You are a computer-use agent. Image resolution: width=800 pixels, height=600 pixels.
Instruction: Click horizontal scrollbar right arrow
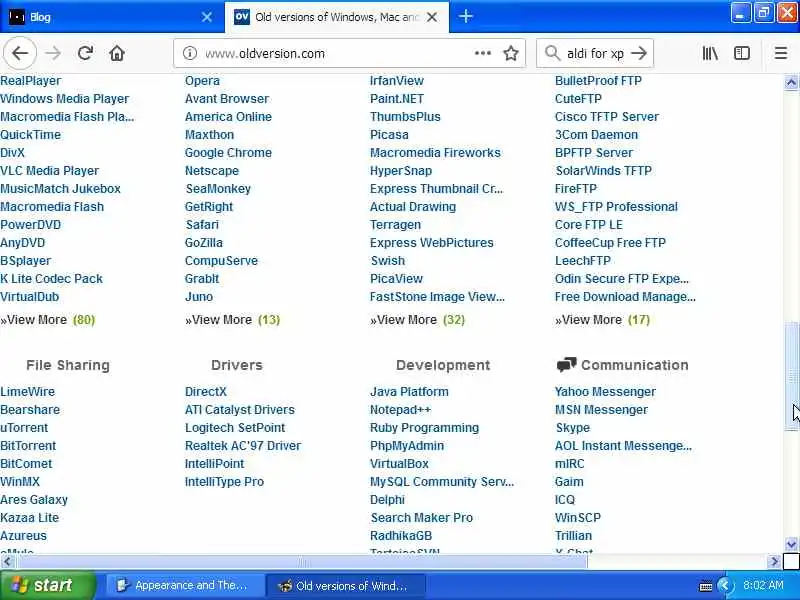pos(774,562)
